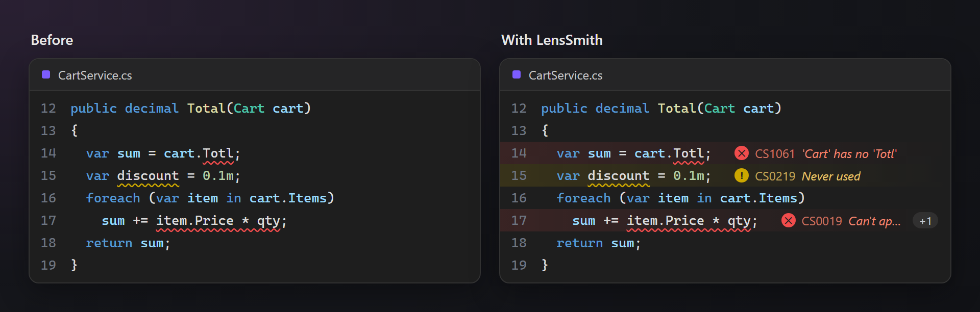This screenshot has height=312, width=980.
Task: Click the "'Cart' has no 'Totl'" message
Action: [849, 154]
